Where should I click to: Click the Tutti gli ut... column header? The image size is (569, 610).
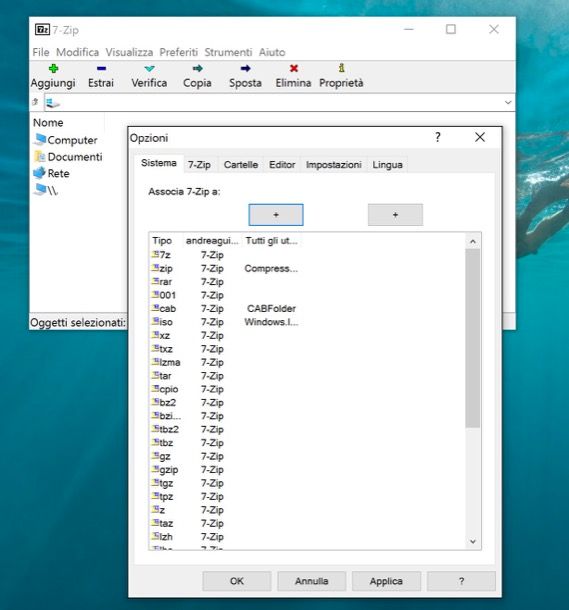pyautogui.click(x=271, y=241)
